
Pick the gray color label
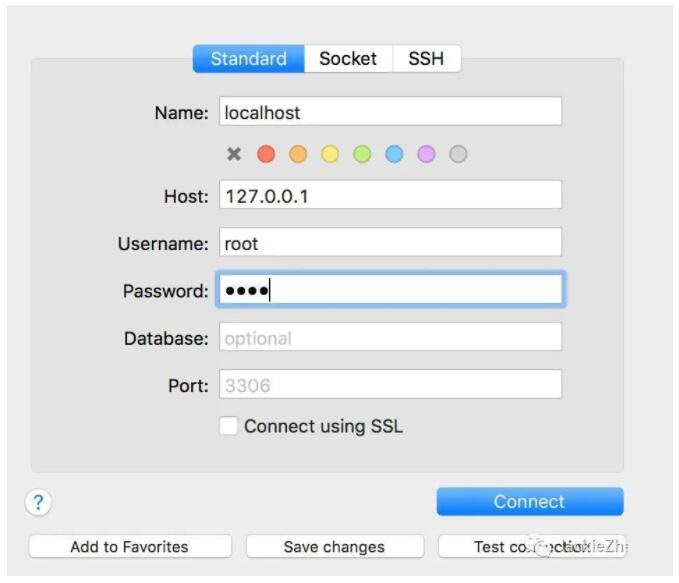[x=458, y=154]
